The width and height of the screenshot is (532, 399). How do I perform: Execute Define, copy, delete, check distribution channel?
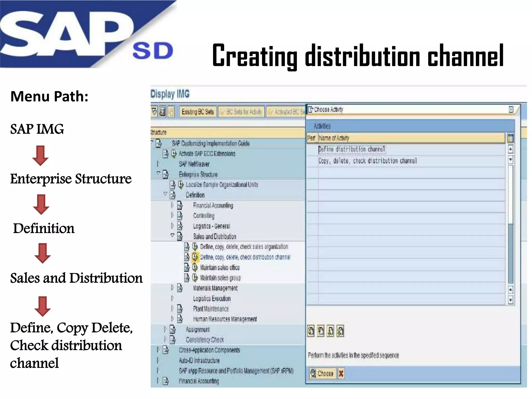pos(195,257)
